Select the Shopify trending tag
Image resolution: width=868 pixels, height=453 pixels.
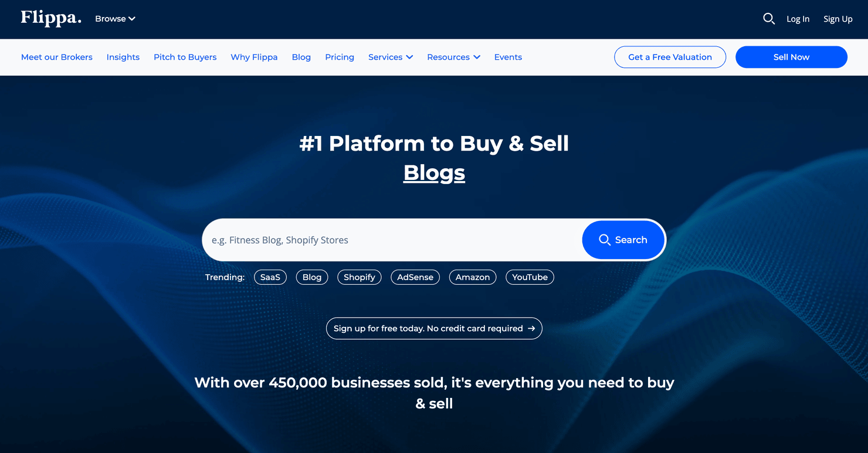[360, 277]
